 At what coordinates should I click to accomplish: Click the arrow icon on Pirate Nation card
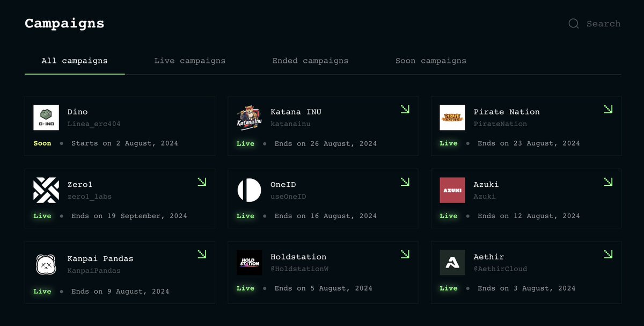pyautogui.click(x=608, y=109)
